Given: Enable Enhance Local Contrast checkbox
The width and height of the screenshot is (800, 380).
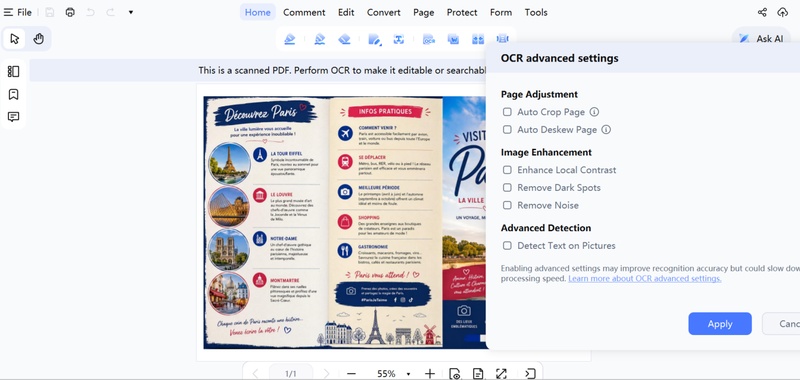Looking at the screenshot, I should [507, 170].
